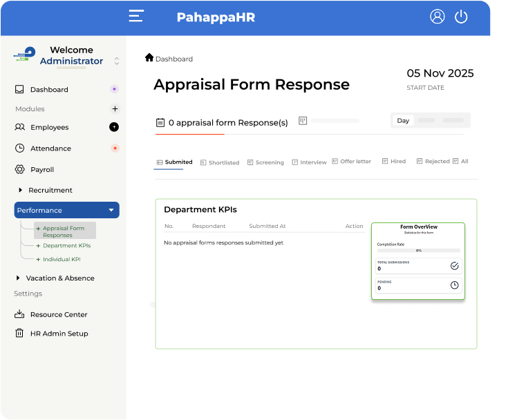This screenshot has width=517, height=420.
Task: Click the black plus badge beside Employees
Action: (114, 127)
